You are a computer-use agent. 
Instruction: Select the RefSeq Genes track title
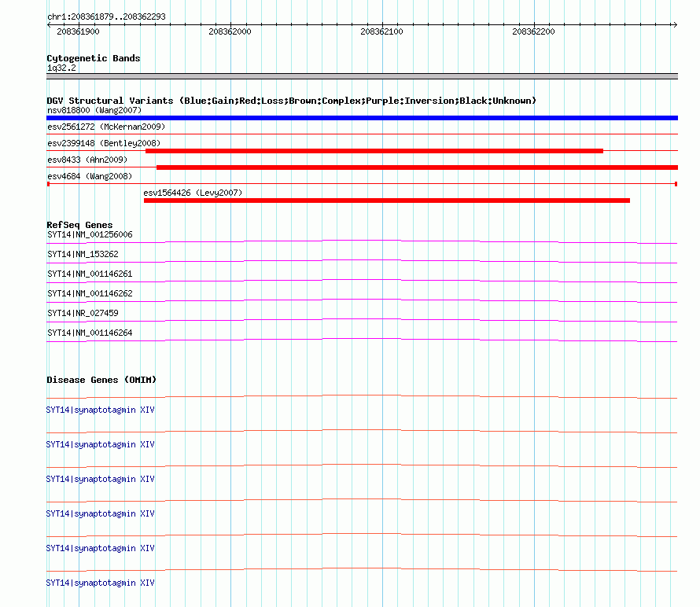point(79,225)
